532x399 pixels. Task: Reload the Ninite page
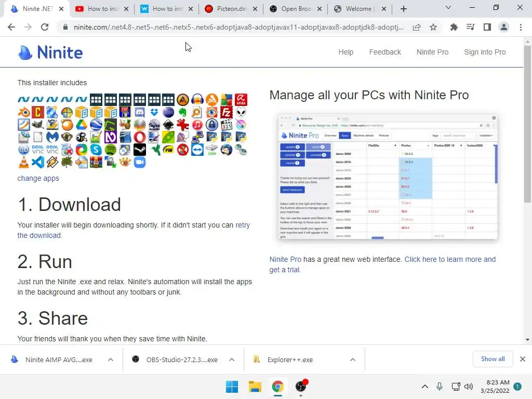(45, 27)
